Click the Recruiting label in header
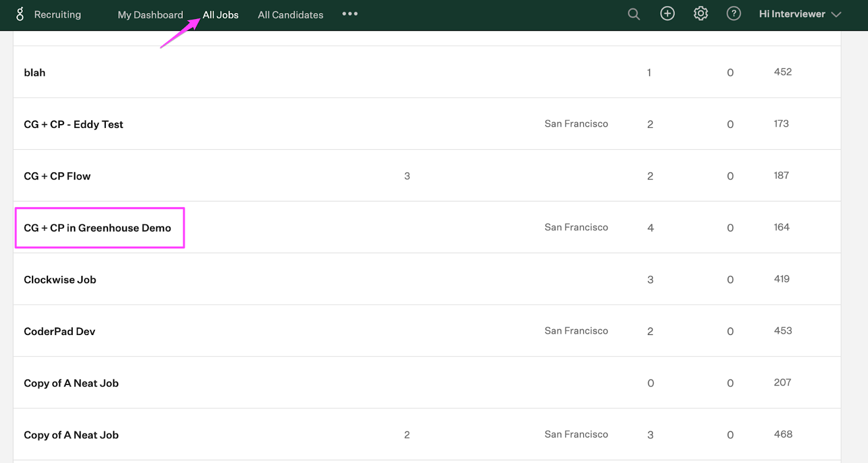 (58, 15)
